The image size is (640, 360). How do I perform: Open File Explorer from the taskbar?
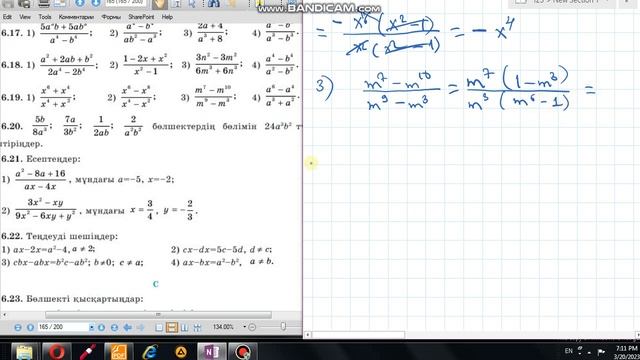click(24, 351)
